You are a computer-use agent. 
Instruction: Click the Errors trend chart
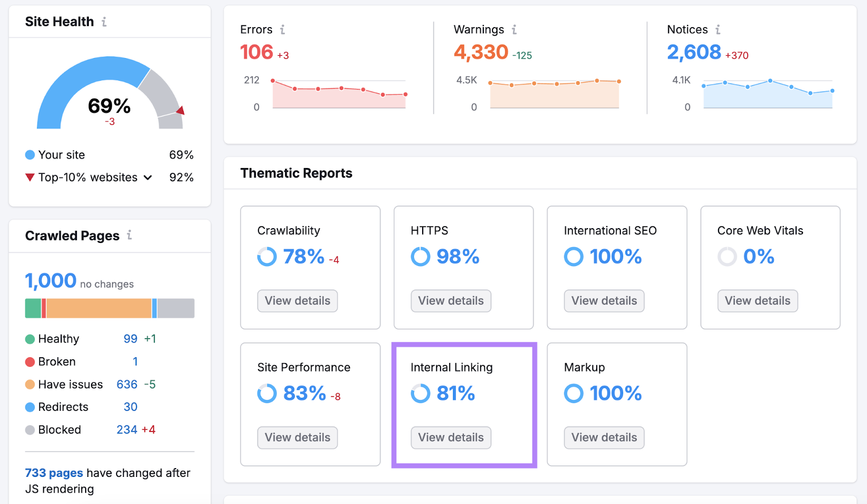click(339, 93)
